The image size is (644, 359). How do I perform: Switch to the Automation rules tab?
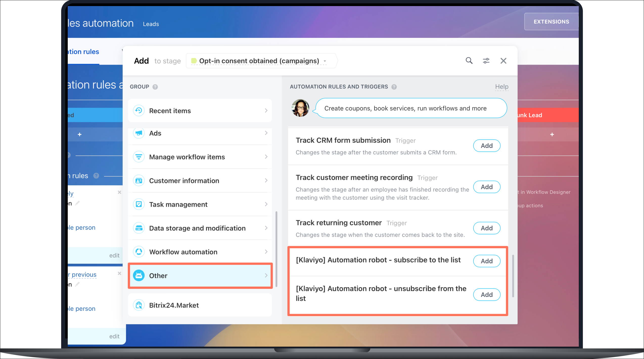(x=83, y=52)
